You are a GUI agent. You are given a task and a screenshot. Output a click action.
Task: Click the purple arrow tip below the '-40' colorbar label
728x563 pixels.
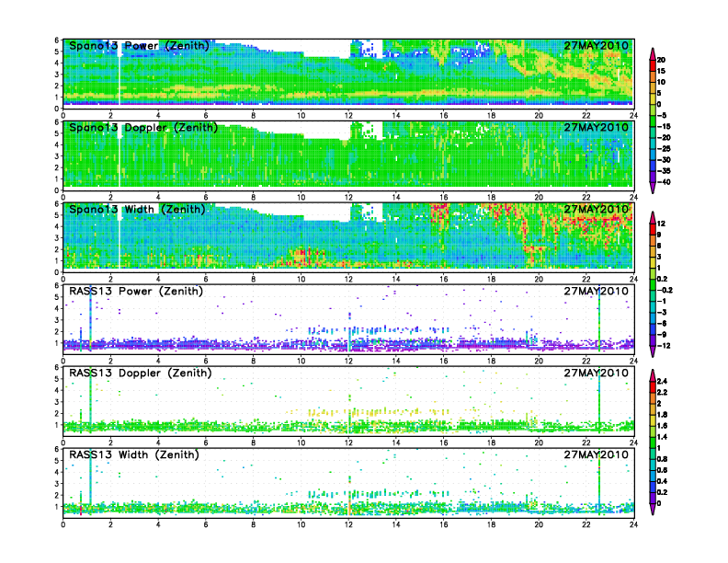(653, 189)
